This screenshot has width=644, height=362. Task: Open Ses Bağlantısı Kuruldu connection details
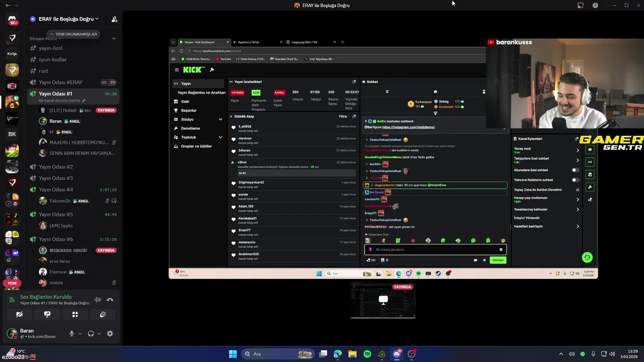(46, 297)
